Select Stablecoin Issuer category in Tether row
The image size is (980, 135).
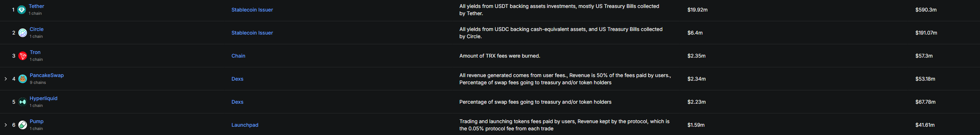pos(252,10)
